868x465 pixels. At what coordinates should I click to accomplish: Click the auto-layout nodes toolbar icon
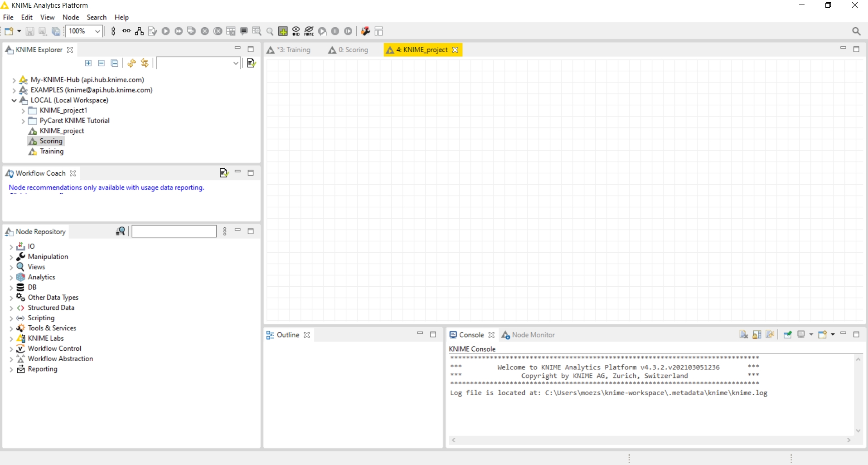click(139, 31)
